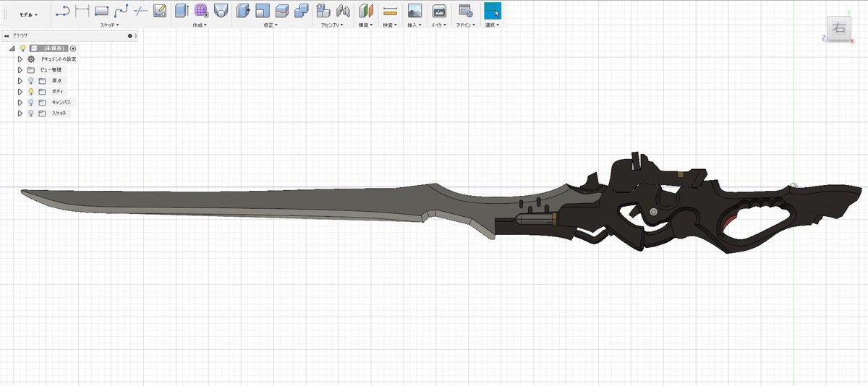Viewport: 868px width, 386px height.
Task: Open the 検査 dropdown menu
Action: pyautogui.click(x=391, y=25)
